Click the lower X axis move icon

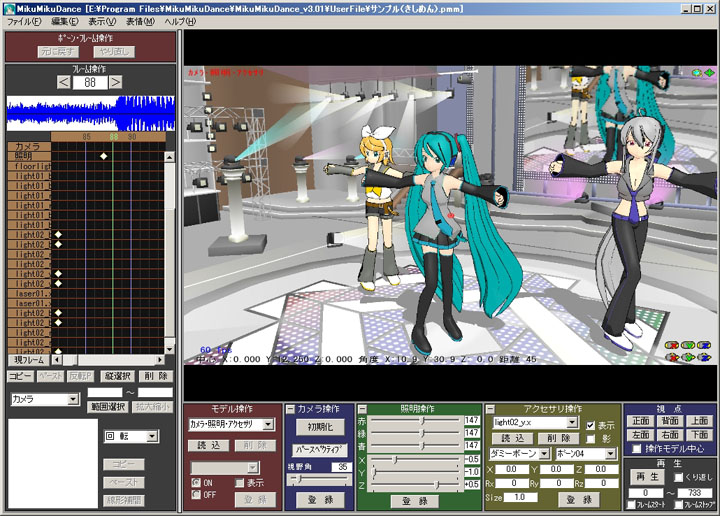coord(673,357)
